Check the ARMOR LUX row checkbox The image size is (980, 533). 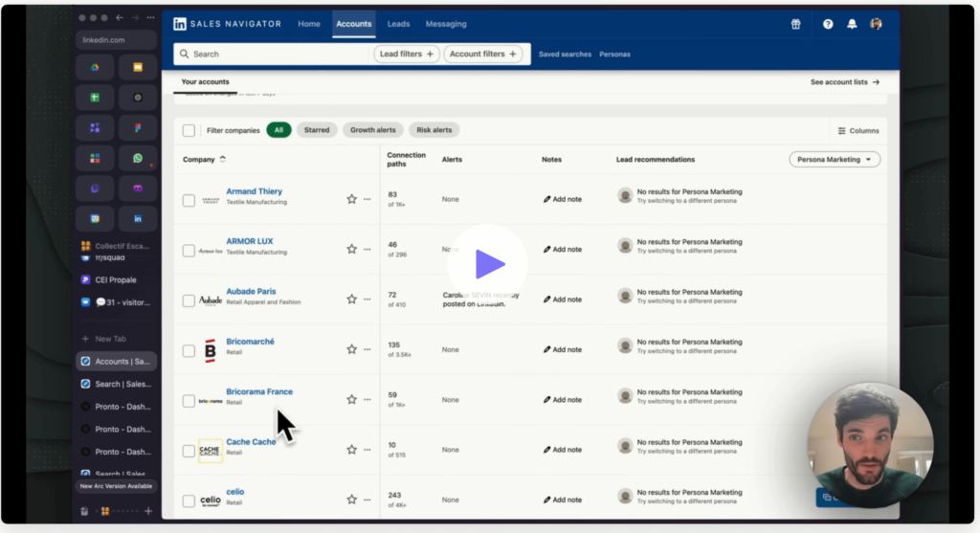tap(189, 251)
